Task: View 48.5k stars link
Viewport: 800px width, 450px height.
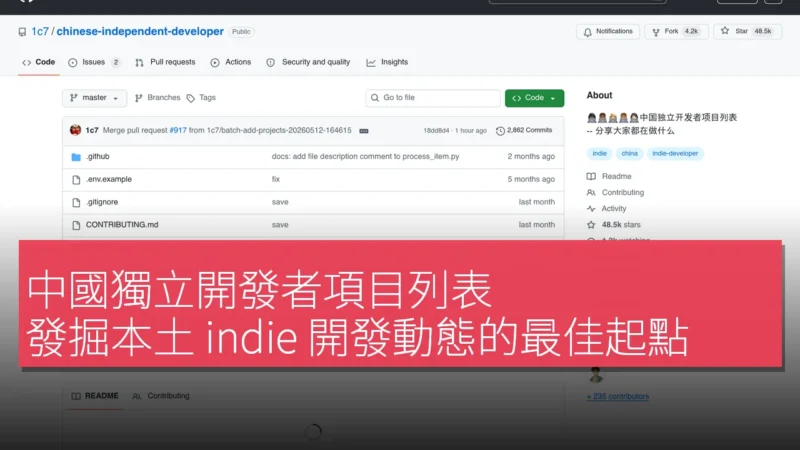Action: click(x=621, y=224)
